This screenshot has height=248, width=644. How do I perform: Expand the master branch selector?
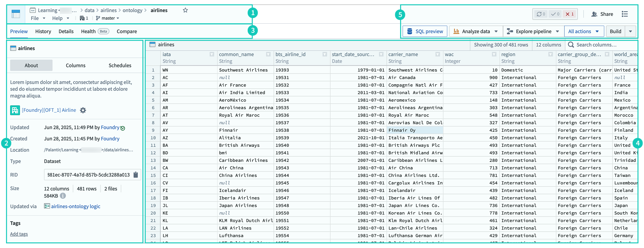(108, 18)
